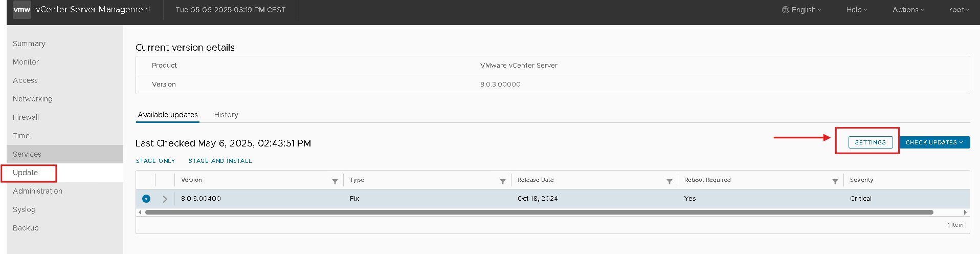
Task: Click Stage and Install
Action: point(220,161)
